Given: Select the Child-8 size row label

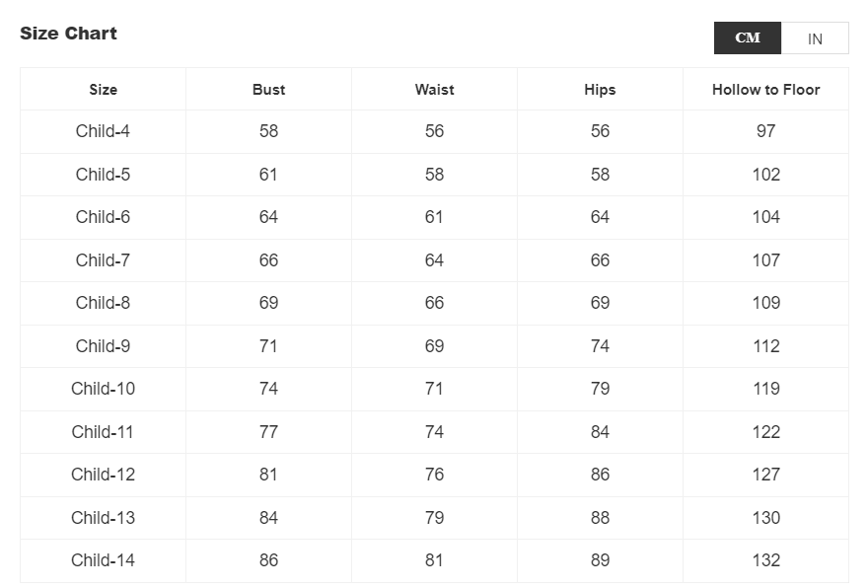Looking at the screenshot, I should pos(103,303).
